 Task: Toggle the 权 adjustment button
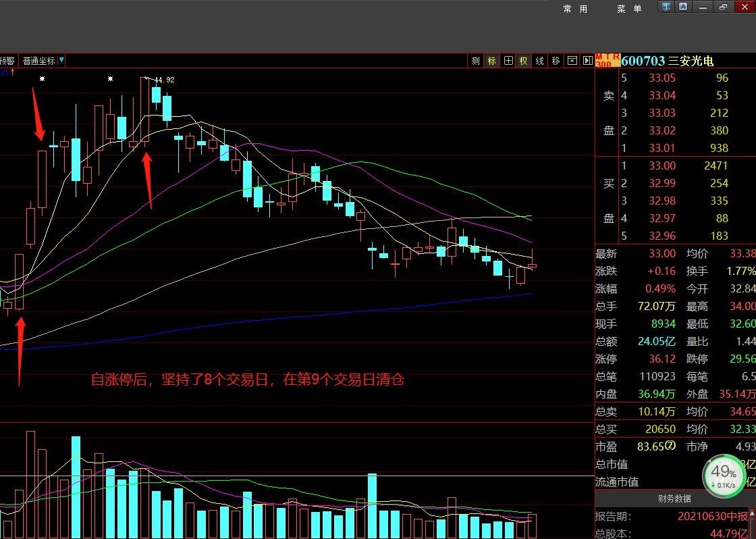coord(523,61)
